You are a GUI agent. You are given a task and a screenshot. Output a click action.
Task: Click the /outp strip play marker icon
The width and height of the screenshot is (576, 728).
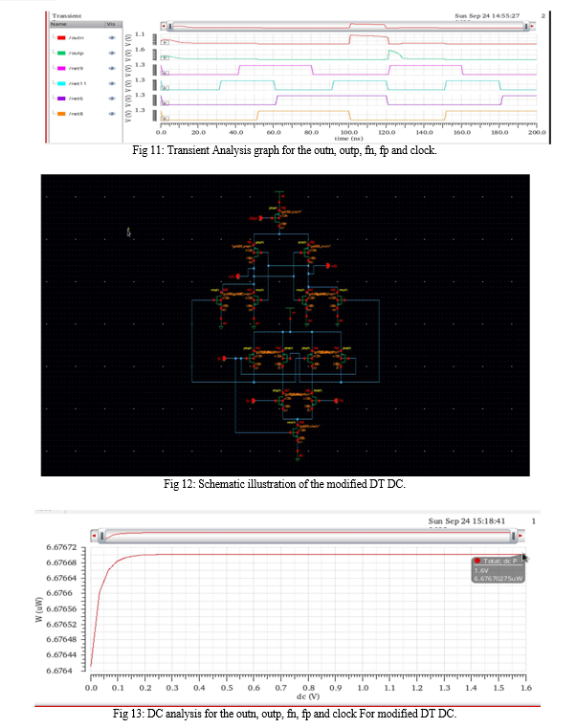(x=165, y=57)
